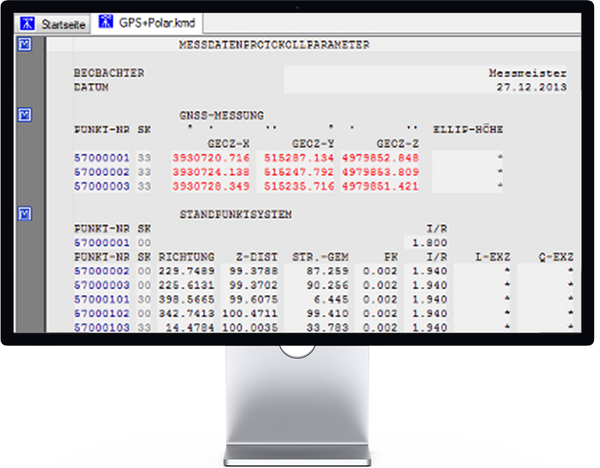The width and height of the screenshot is (600, 468).
Task: Click the GPS+Polar.kmd tab icon
Action: coord(104,22)
